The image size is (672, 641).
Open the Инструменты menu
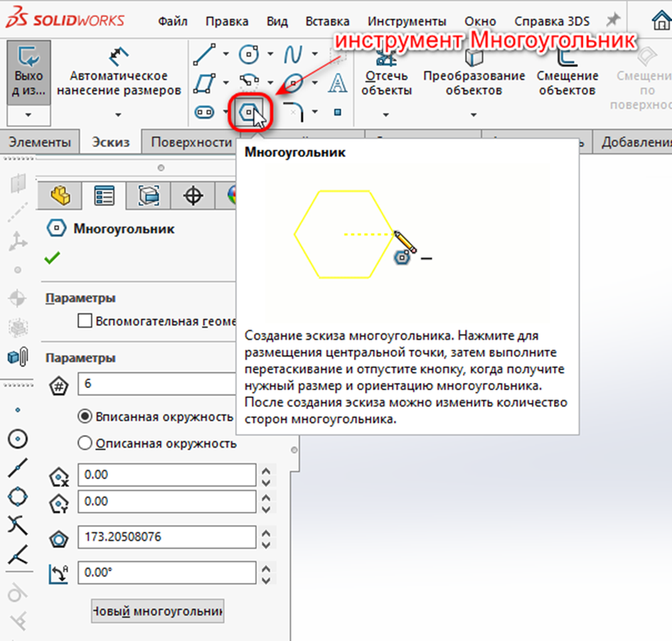point(407,21)
